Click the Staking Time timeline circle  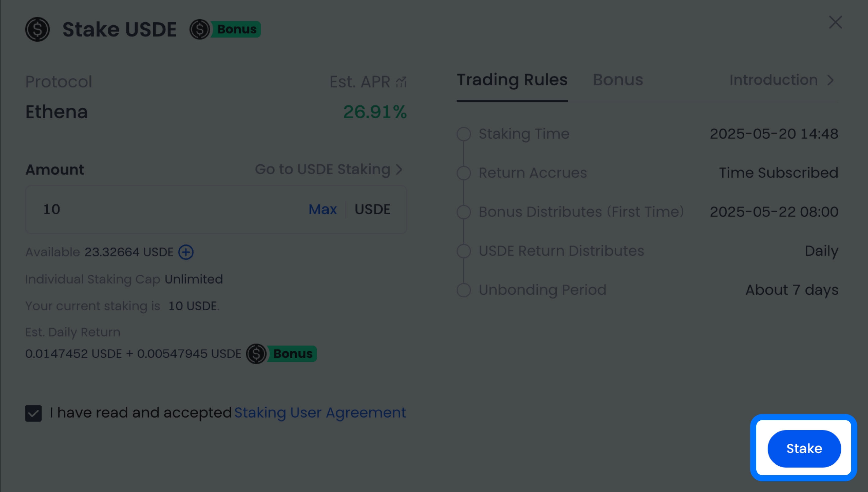464,134
